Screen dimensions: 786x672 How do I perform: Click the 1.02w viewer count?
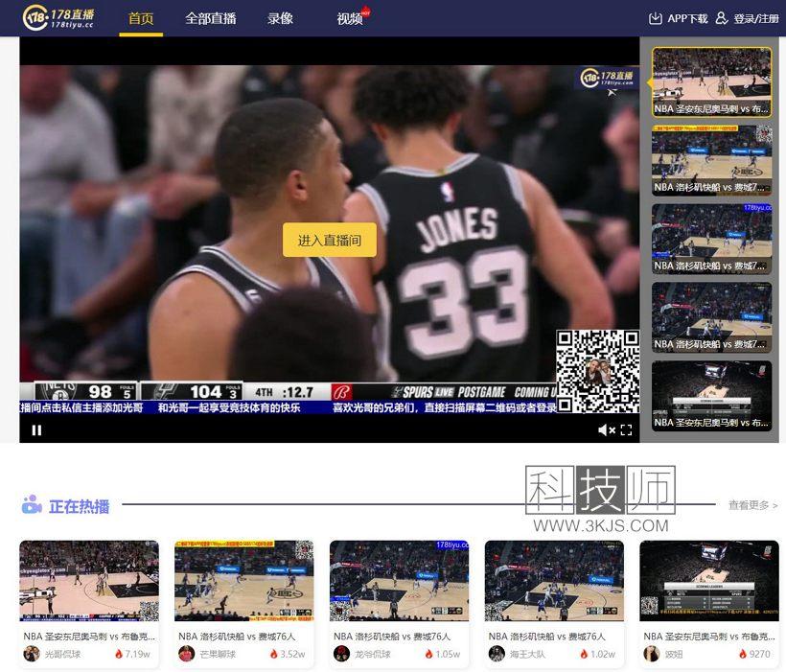pos(603,654)
